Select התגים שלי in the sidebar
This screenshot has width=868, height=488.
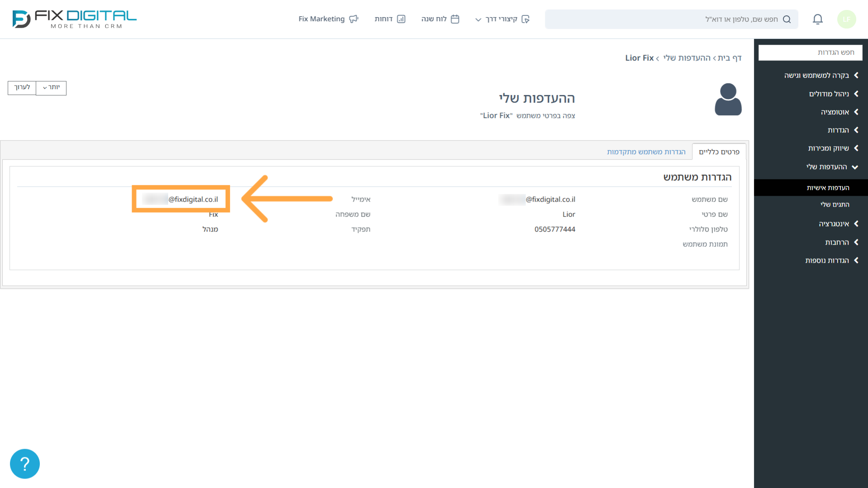pos(835,204)
